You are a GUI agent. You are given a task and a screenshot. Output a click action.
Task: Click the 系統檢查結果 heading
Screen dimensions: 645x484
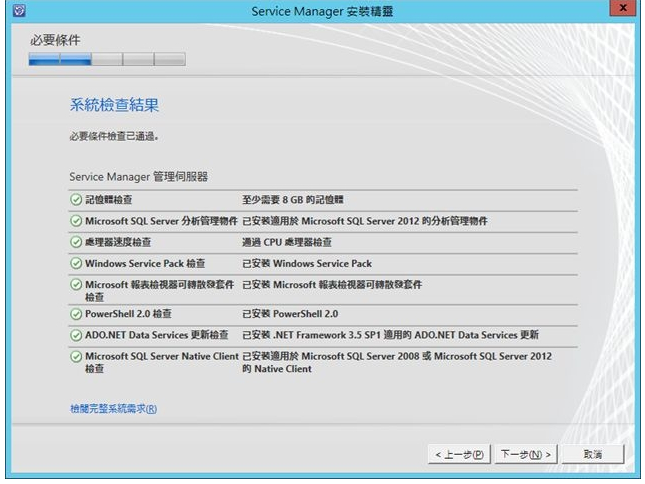(x=114, y=105)
